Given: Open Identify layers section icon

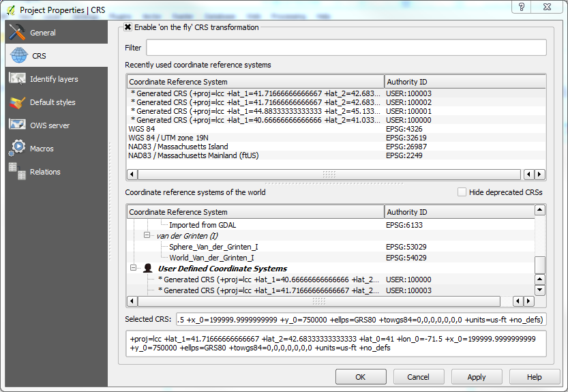Looking at the screenshot, I should 18,79.
